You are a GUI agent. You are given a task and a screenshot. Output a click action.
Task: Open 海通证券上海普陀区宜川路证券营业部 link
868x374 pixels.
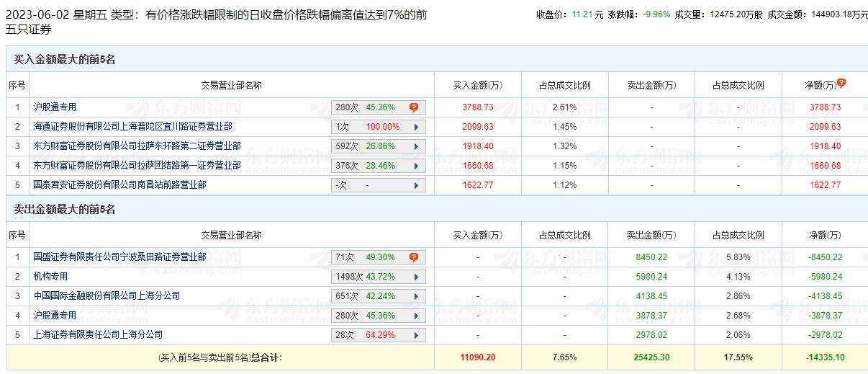tap(132, 127)
